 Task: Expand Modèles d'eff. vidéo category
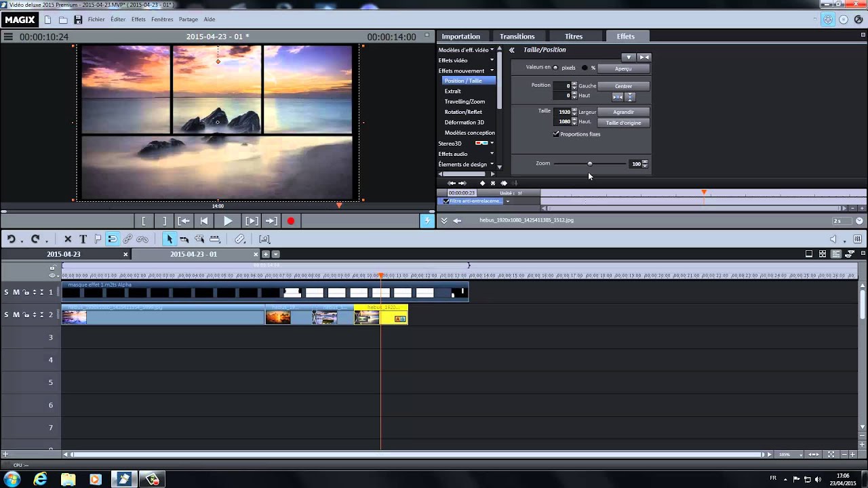pyautogui.click(x=466, y=50)
